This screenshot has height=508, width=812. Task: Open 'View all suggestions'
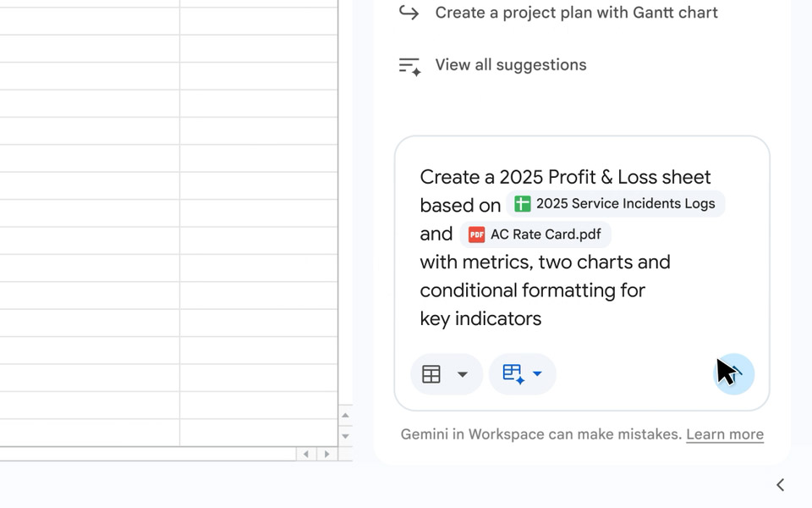510,65
